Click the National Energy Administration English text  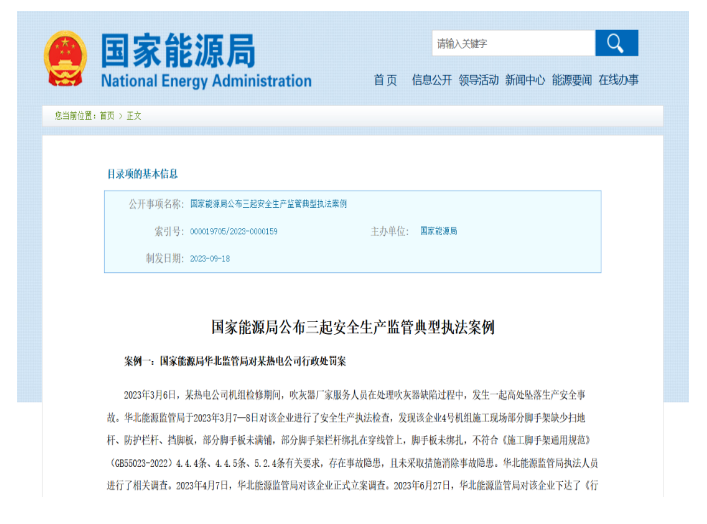pyautogui.click(x=206, y=81)
